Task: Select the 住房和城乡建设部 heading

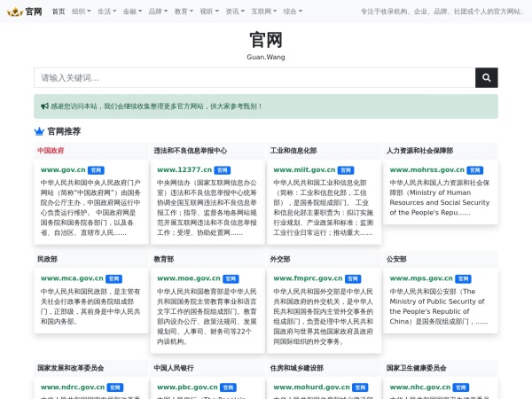Action: [x=297, y=368]
